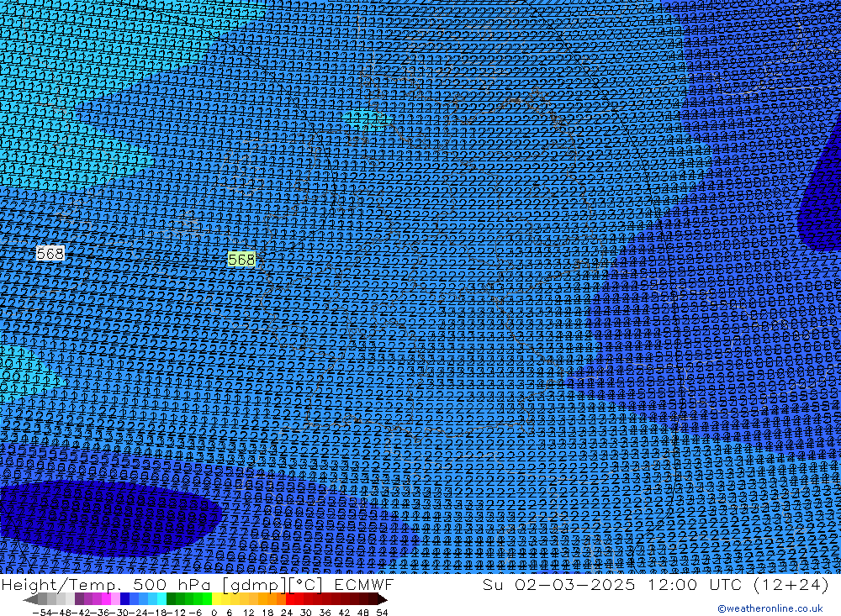Click the dark maroon right arrow end of the legend
This screenshot has height=616, width=841.
pyautogui.click(x=383, y=599)
